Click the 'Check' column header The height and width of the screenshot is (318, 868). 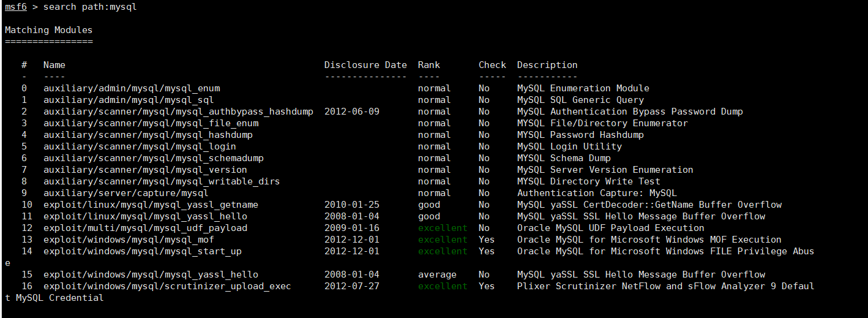pos(492,65)
